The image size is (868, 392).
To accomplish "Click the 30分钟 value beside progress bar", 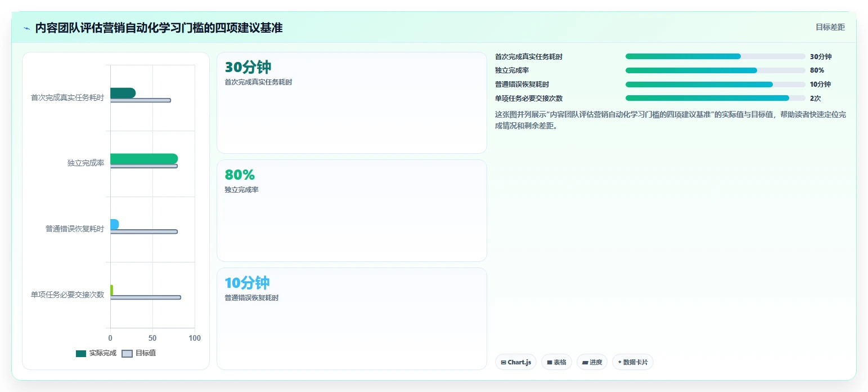I will tap(821, 57).
